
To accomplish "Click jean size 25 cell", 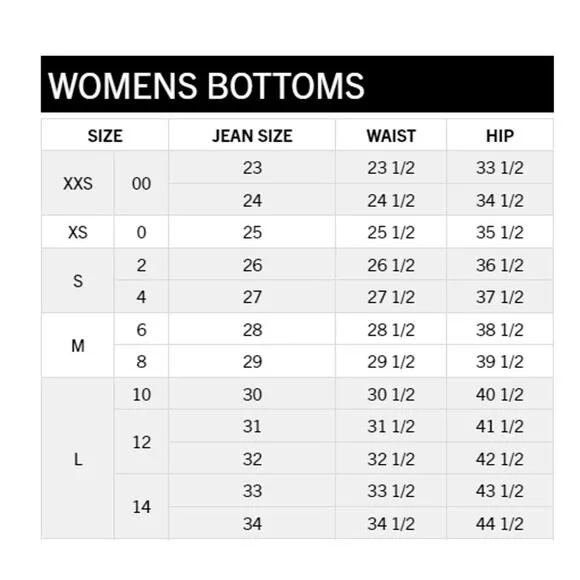I will coord(252,232).
